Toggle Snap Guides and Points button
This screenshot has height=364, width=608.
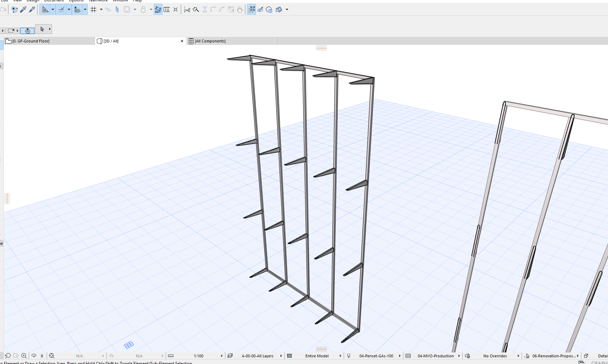61,9
